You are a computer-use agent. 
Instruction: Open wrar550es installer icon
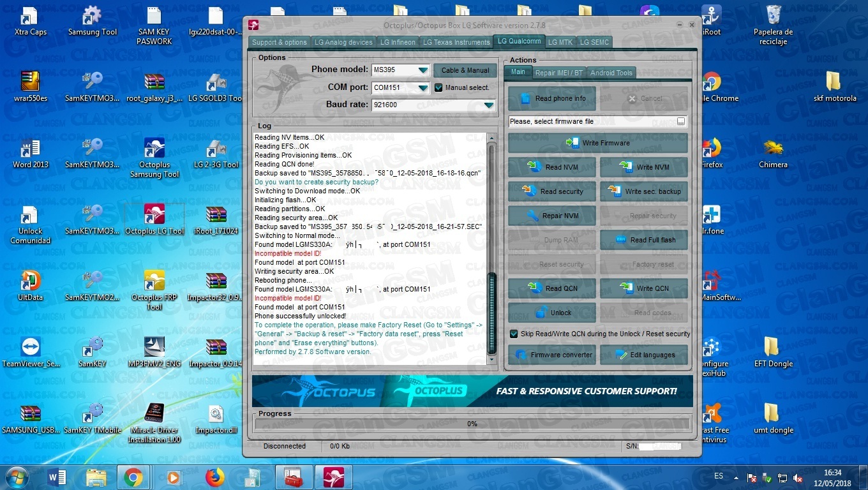[x=30, y=87]
